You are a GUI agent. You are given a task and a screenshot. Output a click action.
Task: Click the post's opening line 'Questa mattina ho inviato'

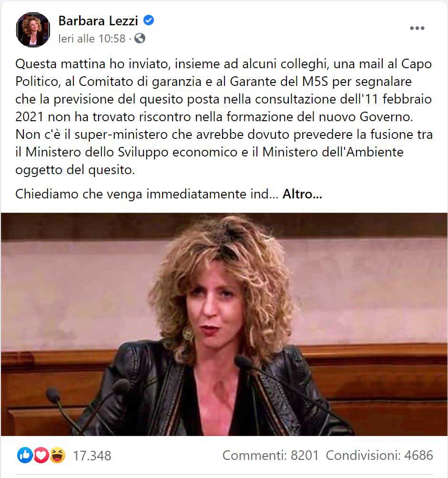(x=93, y=64)
